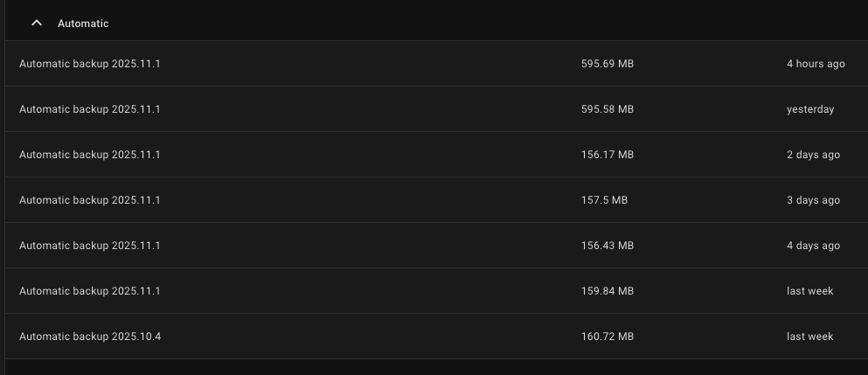The image size is (868, 375).
Task: Open the 159.84 MB backup row
Action: 90,291
